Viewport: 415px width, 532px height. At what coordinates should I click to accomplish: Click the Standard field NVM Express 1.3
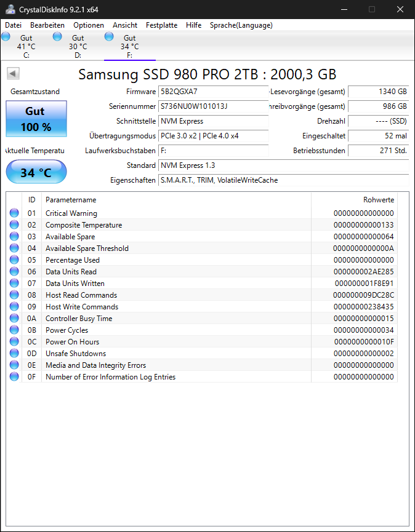pos(284,165)
